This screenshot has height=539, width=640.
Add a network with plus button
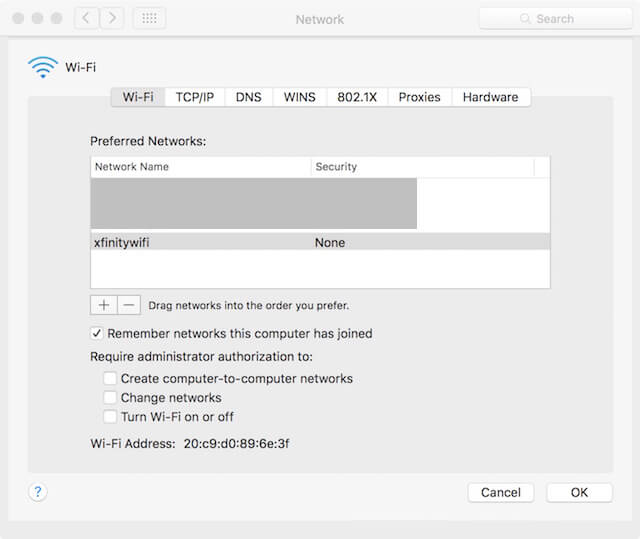tap(104, 305)
